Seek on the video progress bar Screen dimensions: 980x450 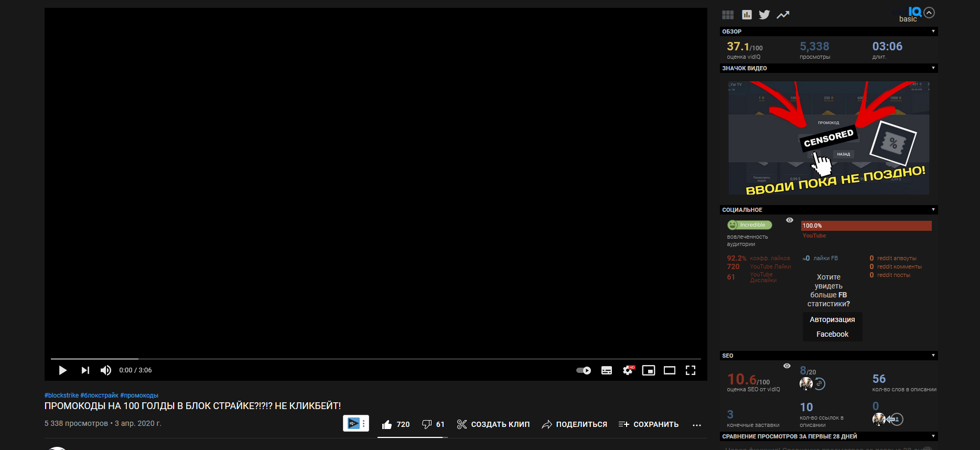(376, 359)
